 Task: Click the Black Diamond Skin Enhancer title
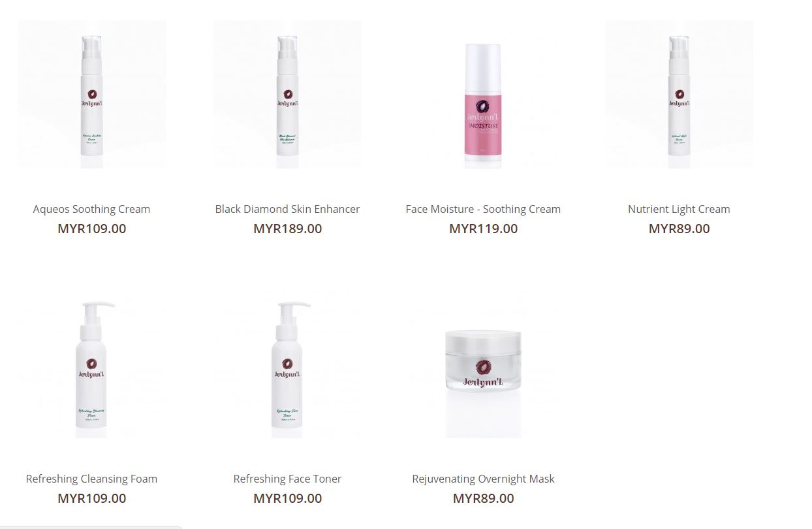pyautogui.click(x=287, y=209)
